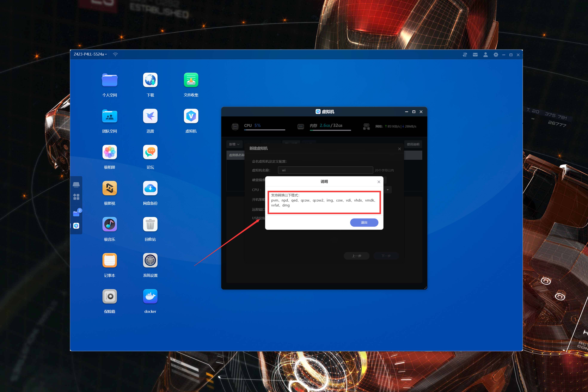The image size is (588, 392).
Task: Click the 下一步 button
Action: (x=386, y=256)
